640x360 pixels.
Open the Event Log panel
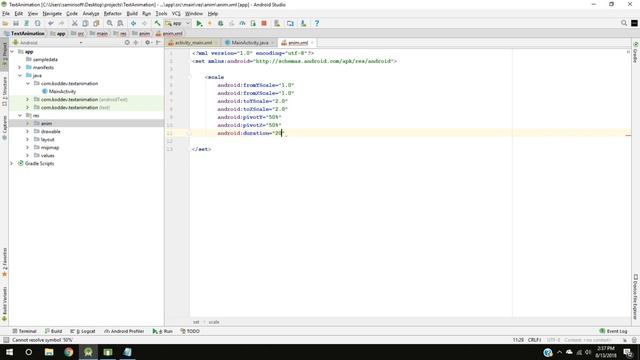click(x=613, y=331)
